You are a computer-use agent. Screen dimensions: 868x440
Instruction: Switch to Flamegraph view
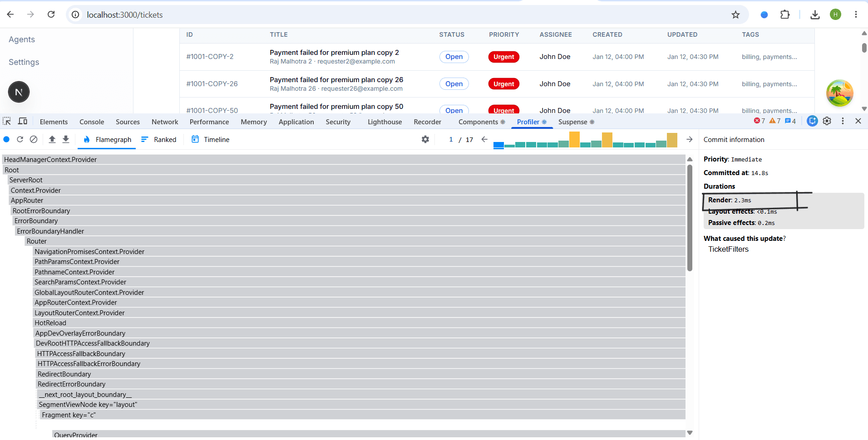coord(107,139)
